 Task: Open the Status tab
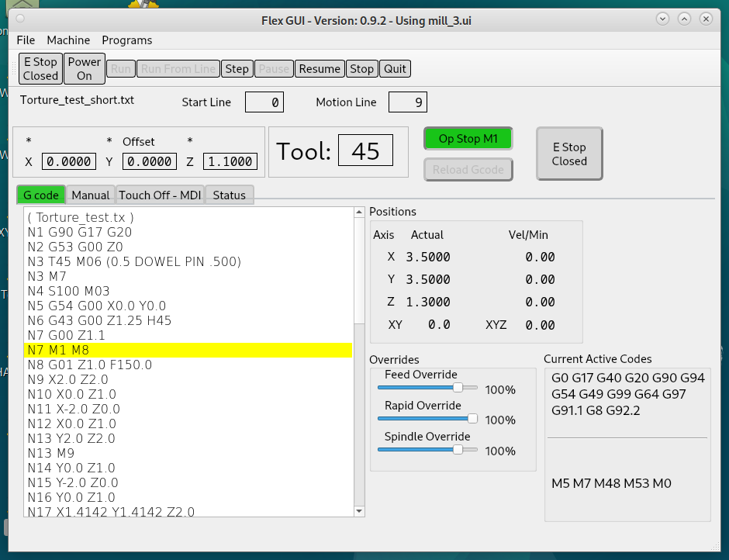(230, 195)
